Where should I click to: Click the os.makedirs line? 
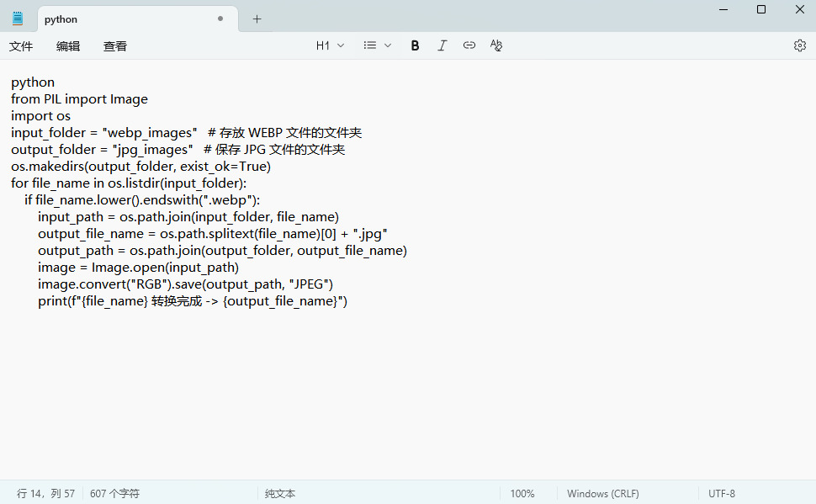coord(141,166)
